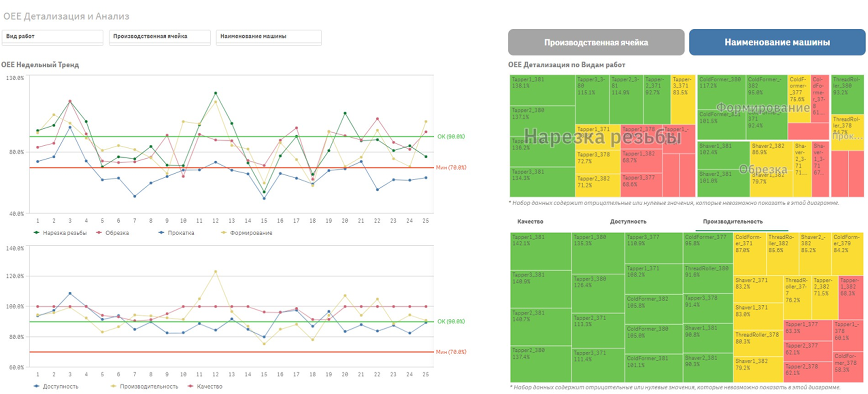This screenshot has height=394, width=868.
Task: Click the Shaver1_381 102.4% treemap tile
Action: click(x=724, y=155)
